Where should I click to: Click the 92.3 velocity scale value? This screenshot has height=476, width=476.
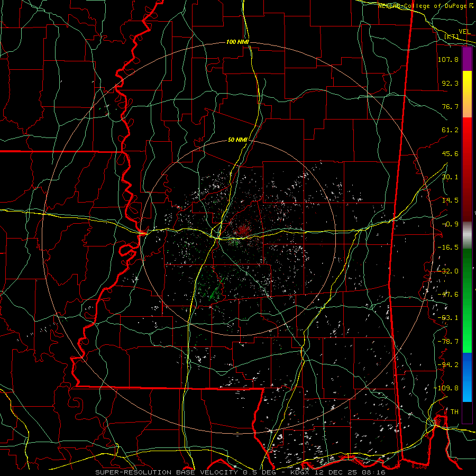pos(450,83)
